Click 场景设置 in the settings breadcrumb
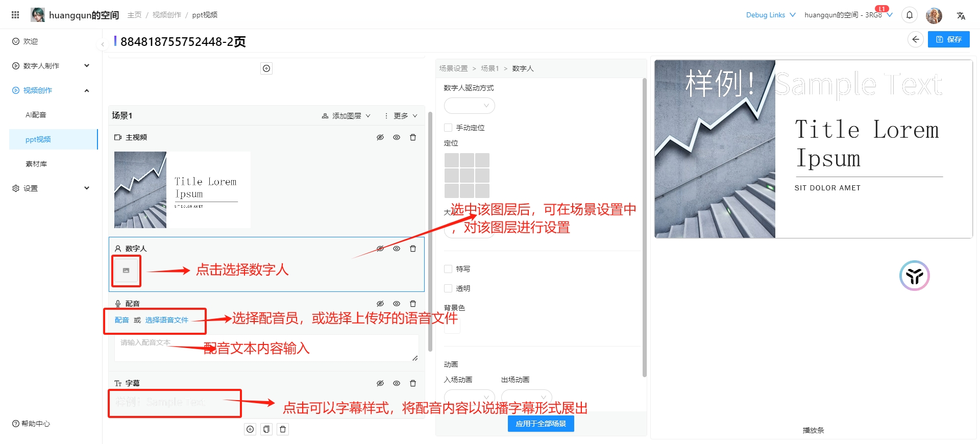The image size is (980, 444). point(453,68)
